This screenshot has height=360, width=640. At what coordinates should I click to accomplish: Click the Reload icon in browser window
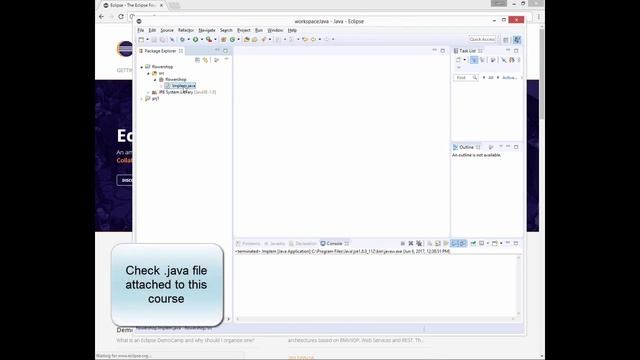pos(121,17)
